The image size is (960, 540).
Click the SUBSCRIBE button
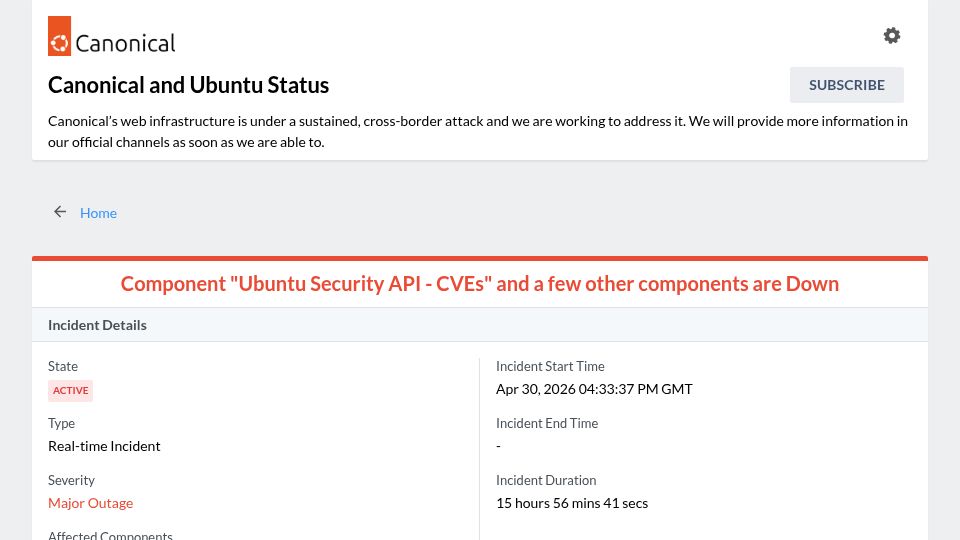pos(846,85)
